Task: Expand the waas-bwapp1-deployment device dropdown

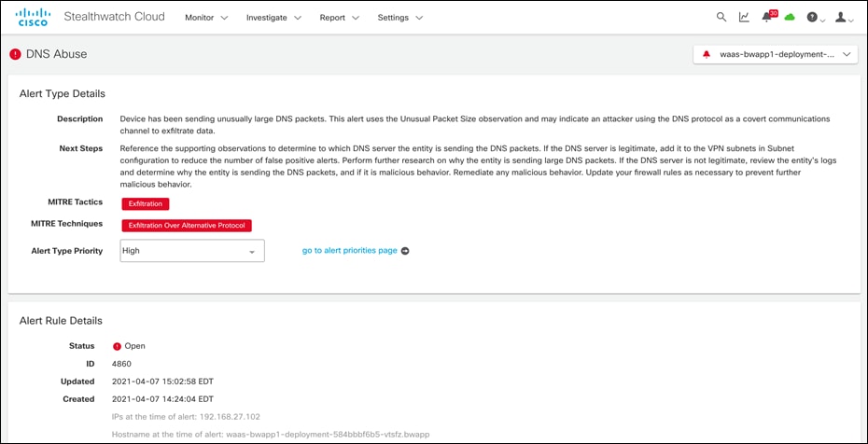Action: coord(775,55)
